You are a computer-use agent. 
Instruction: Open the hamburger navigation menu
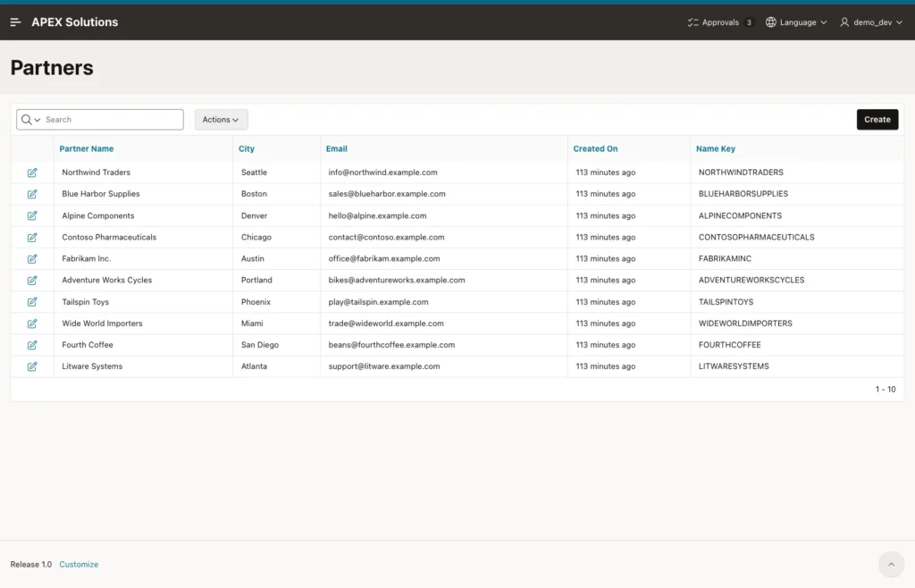(16, 22)
